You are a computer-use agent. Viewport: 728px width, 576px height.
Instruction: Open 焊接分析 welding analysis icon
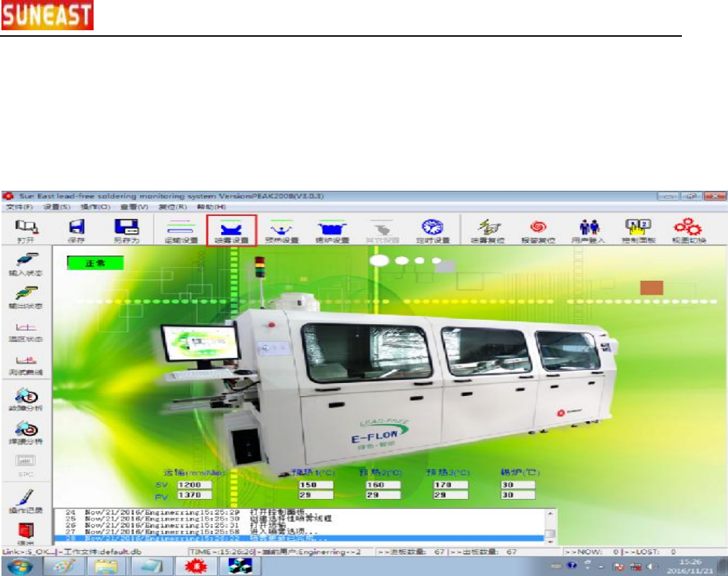[x=26, y=433]
